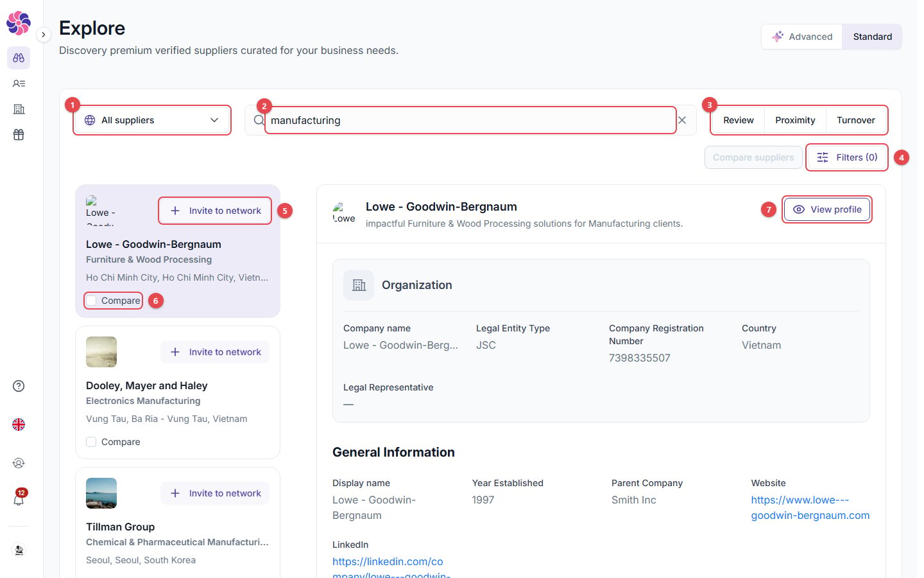This screenshot has height=578, width=924.
Task: Open the Explore binoculars icon in the sidebar
Action: pos(19,58)
